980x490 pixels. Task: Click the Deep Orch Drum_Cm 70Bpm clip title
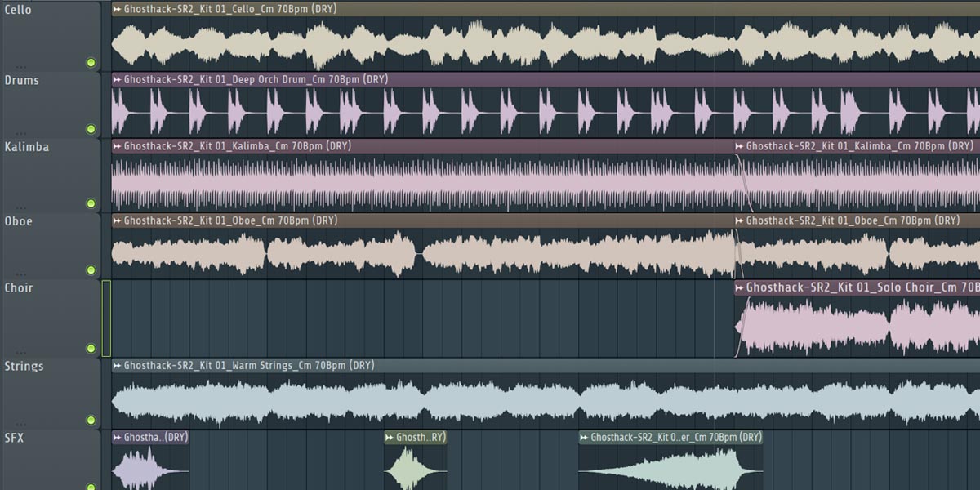(256, 79)
